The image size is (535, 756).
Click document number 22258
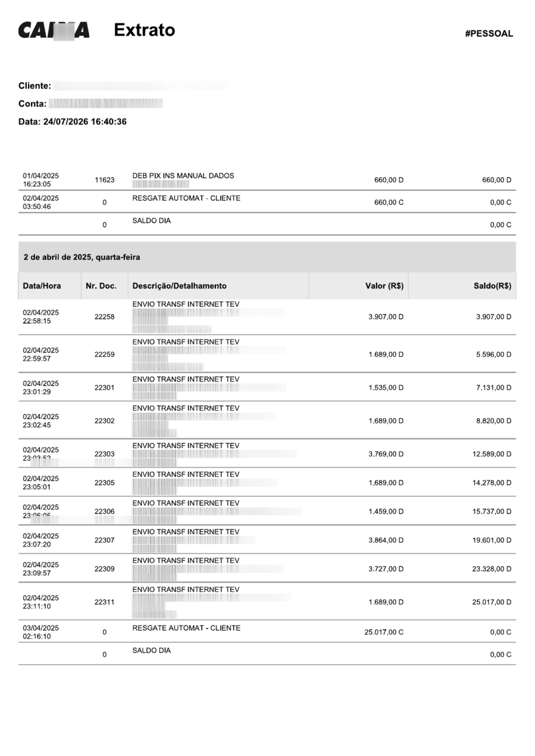point(105,317)
